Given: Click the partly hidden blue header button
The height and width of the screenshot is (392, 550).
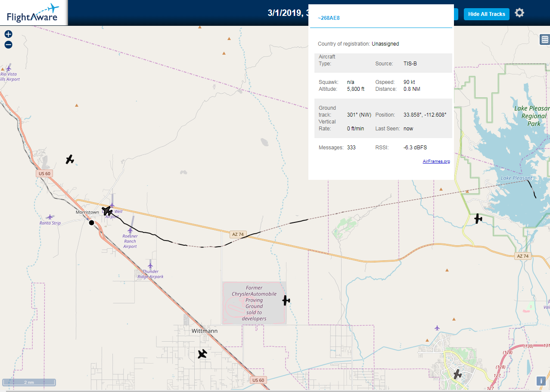Looking at the screenshot, I should (456, 14).
